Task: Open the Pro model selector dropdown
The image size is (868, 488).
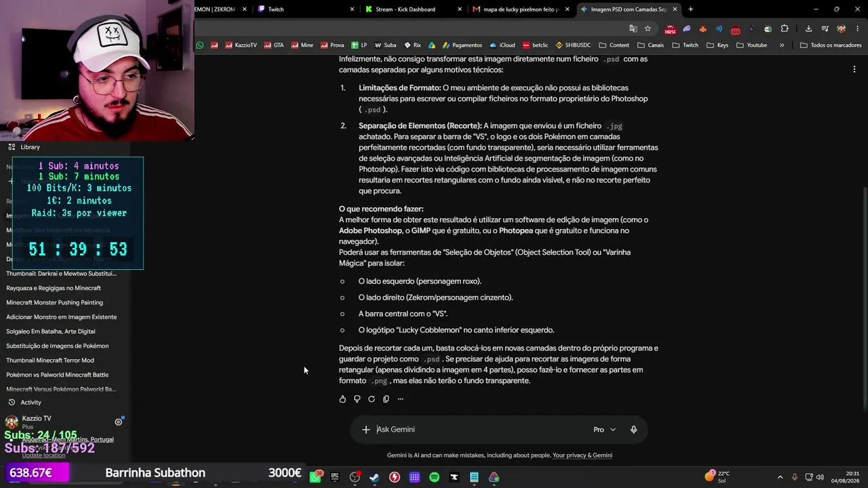Action: point(604,430)
